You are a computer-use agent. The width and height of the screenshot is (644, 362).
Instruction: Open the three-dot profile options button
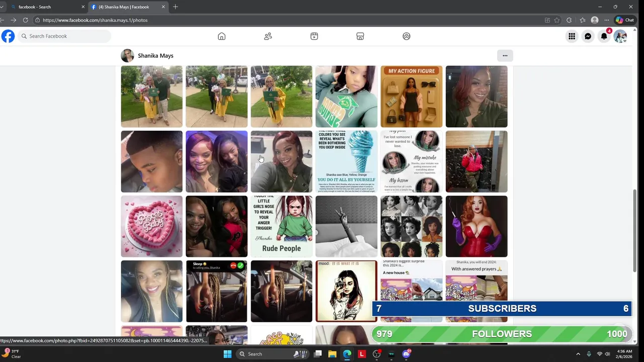pyautogui.click(x=505, y=56)
